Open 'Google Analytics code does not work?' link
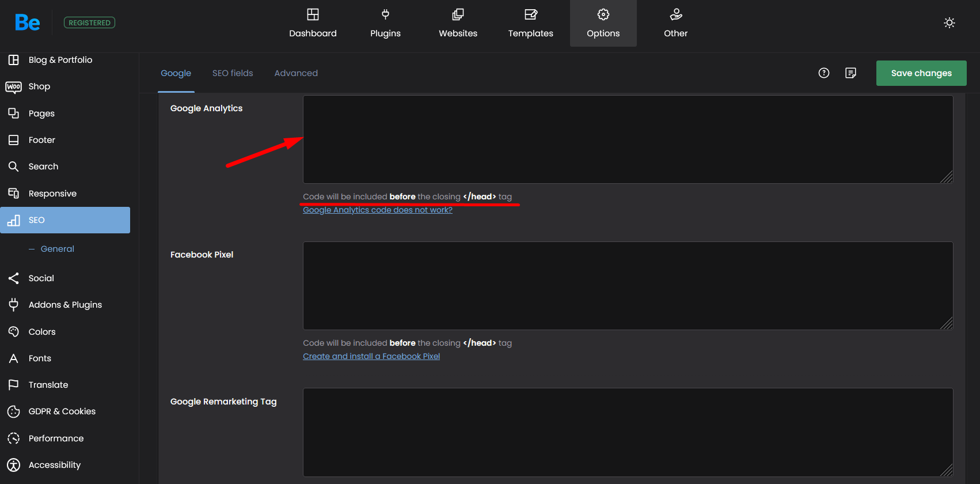Screen dimensions: 980x484 tap(378, 210)
